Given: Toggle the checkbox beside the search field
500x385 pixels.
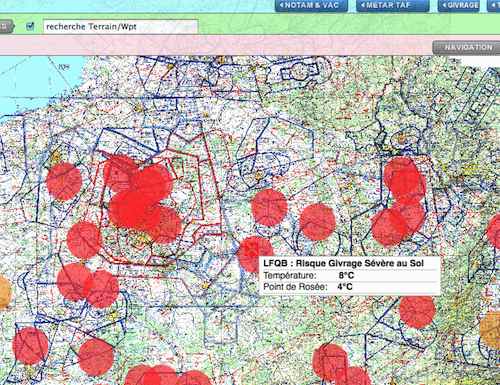Looking at the screenshot, I should tap(30, 26).
